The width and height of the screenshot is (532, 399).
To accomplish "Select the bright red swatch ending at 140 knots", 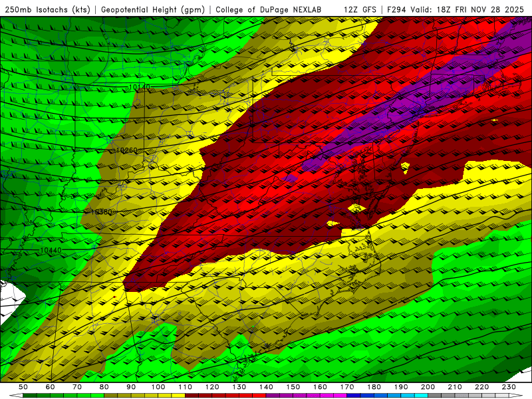I will click(259, 395).
